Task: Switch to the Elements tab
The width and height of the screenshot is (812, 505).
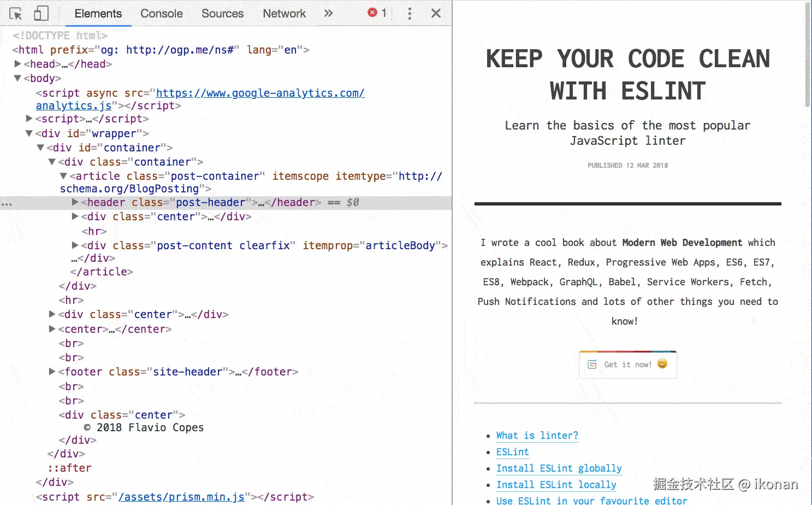Action: coord(98,13)
